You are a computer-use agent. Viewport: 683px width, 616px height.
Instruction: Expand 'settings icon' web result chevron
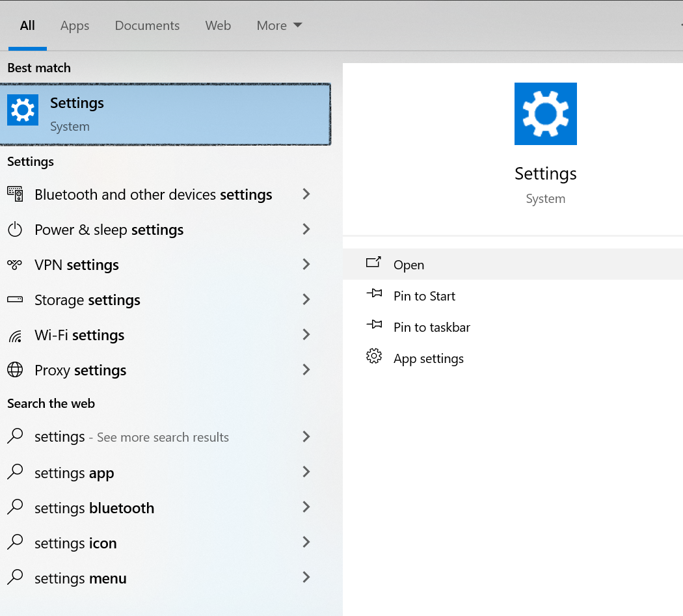pyautogui.click(x=306, y=542)
